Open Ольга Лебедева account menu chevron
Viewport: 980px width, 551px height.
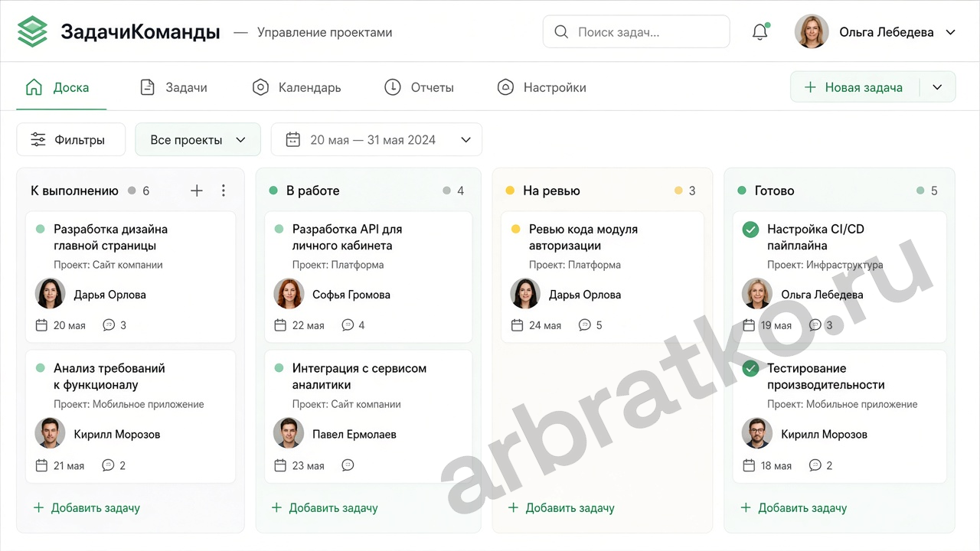(951, 32)
